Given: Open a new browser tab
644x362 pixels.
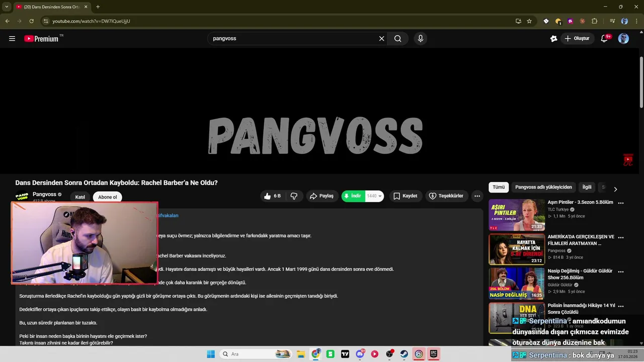Looking at the screenshot, I should click(98, 7).
